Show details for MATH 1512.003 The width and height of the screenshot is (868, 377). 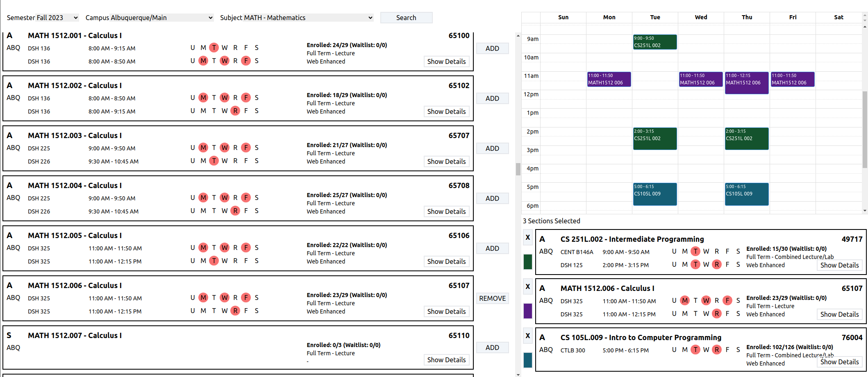(x=446, y=161)
